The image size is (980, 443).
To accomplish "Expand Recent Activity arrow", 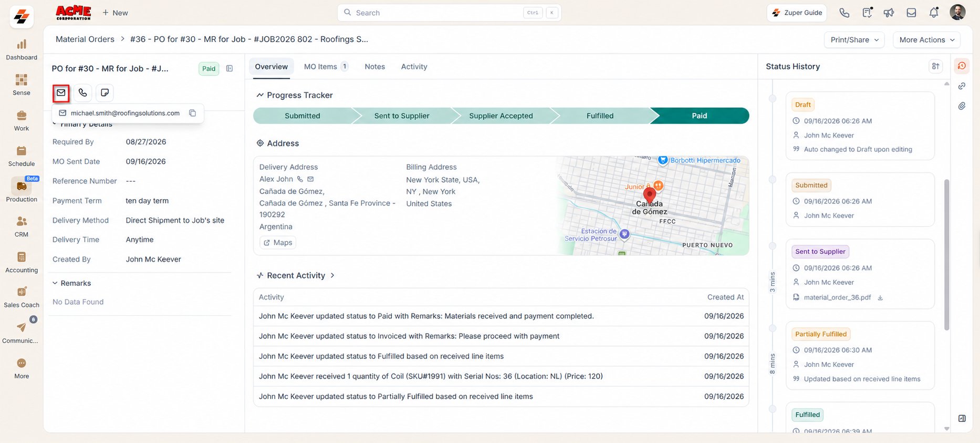I will pyautogui.click(x=332, y=275).
